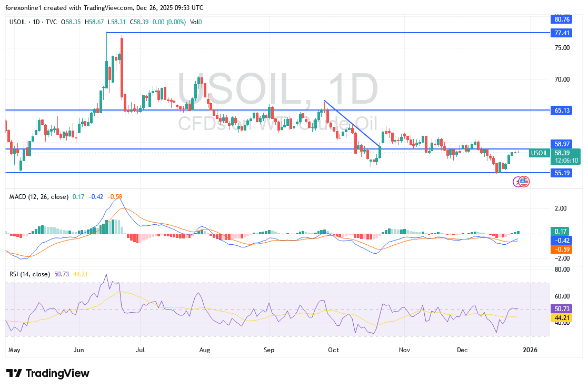
Task: Click the US flag economic event icon
Action: click(524, 182)
